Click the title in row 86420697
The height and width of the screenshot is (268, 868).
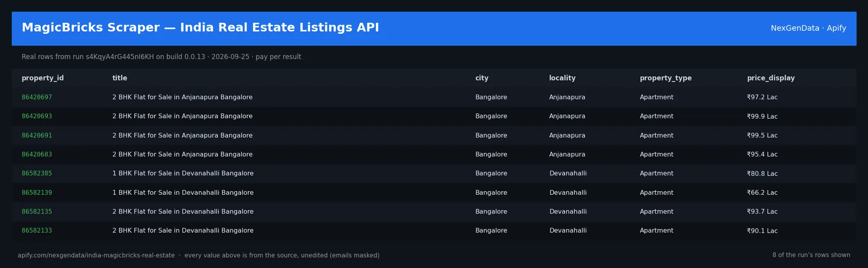pos(182,97)
